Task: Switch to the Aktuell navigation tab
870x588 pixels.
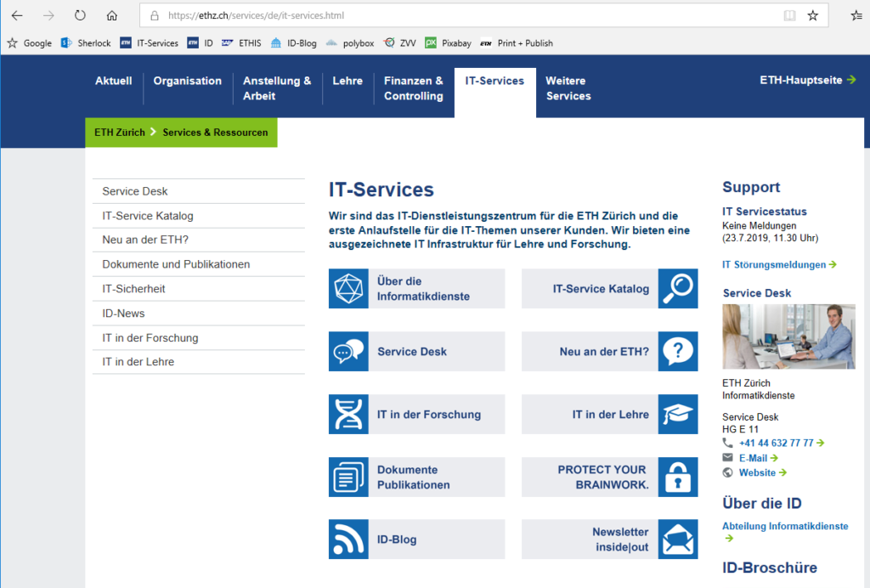Action: pos(114,81)
